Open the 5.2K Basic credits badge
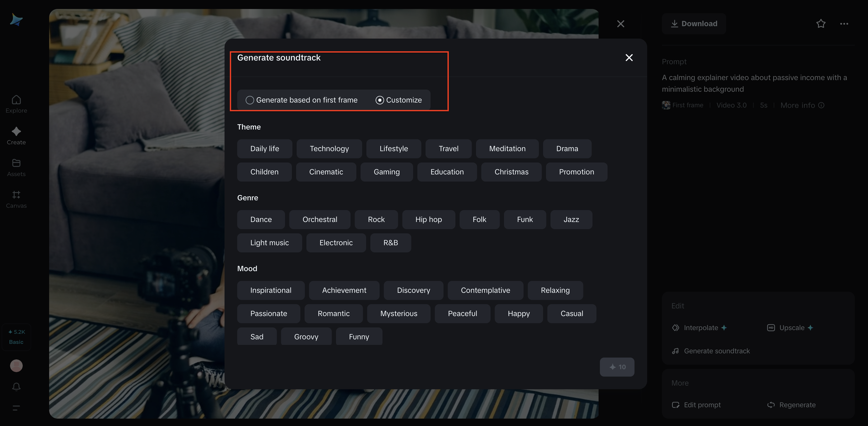Viewport: 868px width, 426px height. 16,337
